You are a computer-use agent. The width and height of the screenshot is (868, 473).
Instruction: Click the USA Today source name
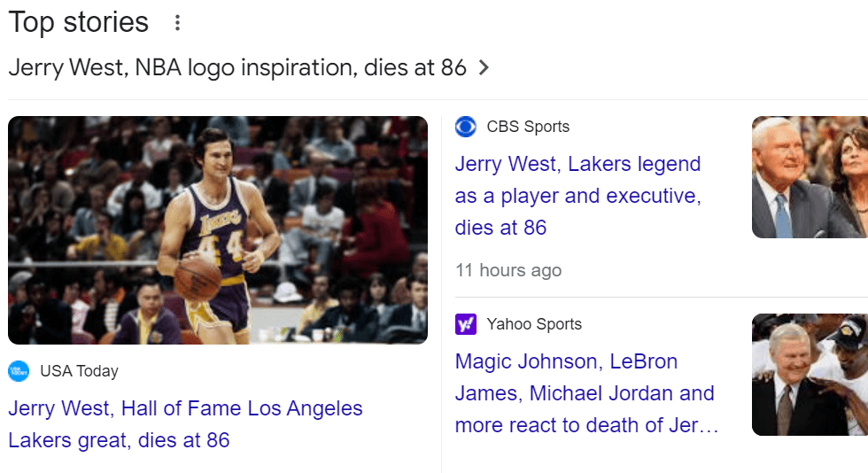pos(79,371)
